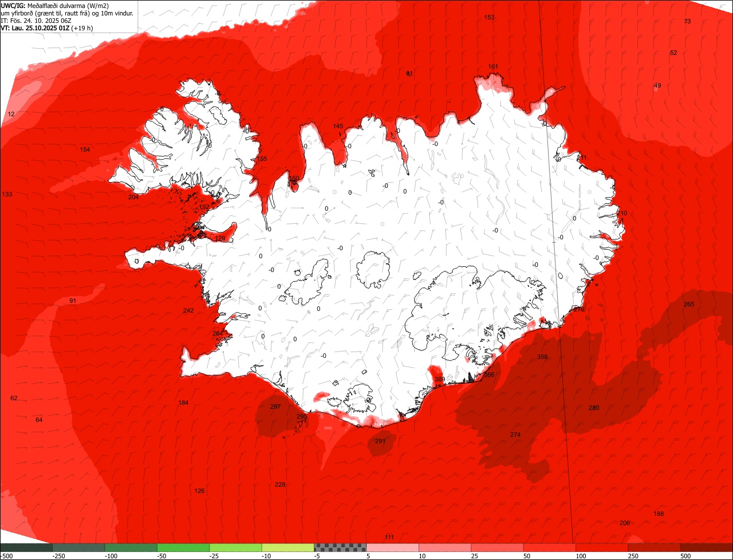Click the green swatch between -100 and -50
This screenshot has width=733, height=560.
[x=131, y=547]
